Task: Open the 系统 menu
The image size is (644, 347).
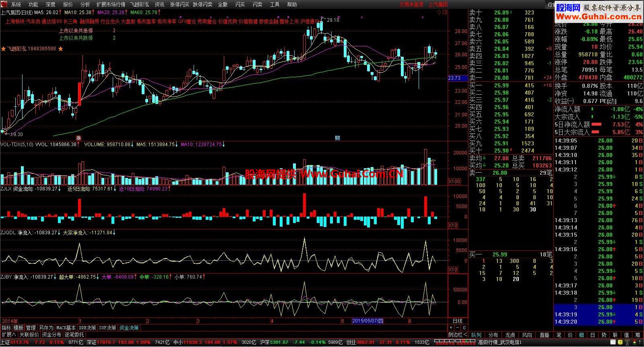Action: (x=16, y=4)
